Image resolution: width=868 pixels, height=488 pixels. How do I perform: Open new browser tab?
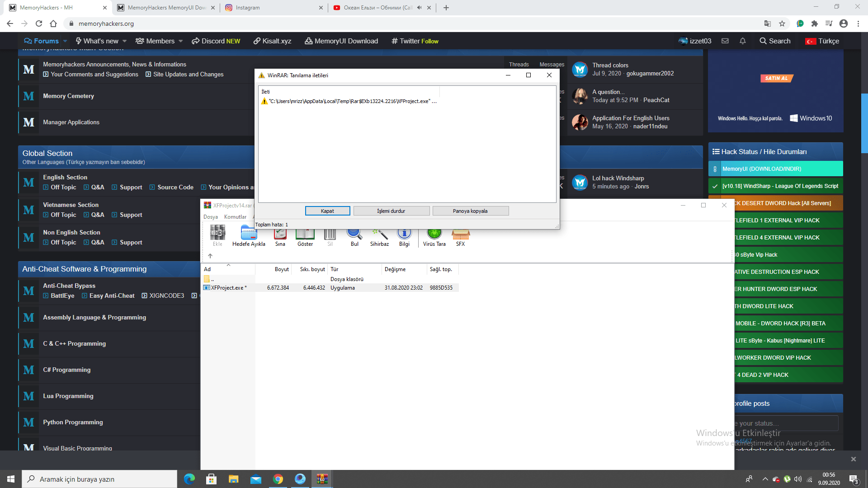[x=446, y=8]
